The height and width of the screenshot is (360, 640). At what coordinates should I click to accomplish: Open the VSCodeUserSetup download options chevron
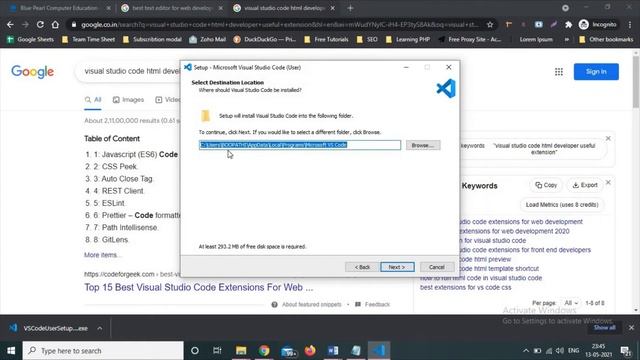pyautogui.click(x=100, y=328)
